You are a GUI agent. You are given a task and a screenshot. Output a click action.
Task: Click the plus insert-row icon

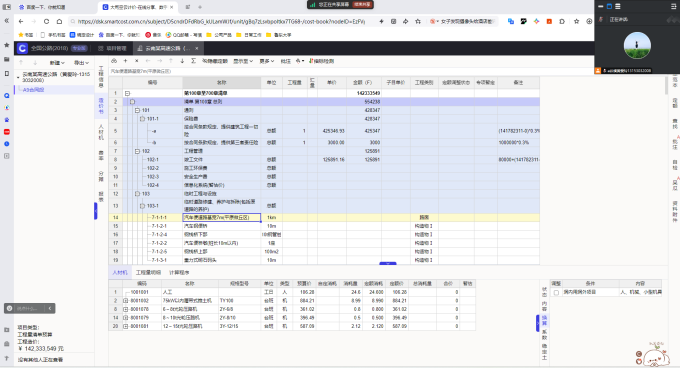125,61
